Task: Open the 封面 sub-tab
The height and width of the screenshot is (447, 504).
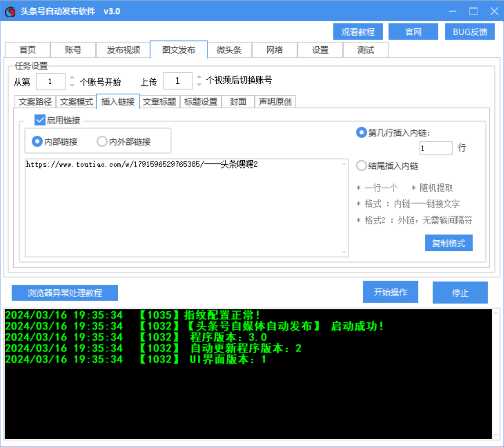Action: [x=238, y=102]
